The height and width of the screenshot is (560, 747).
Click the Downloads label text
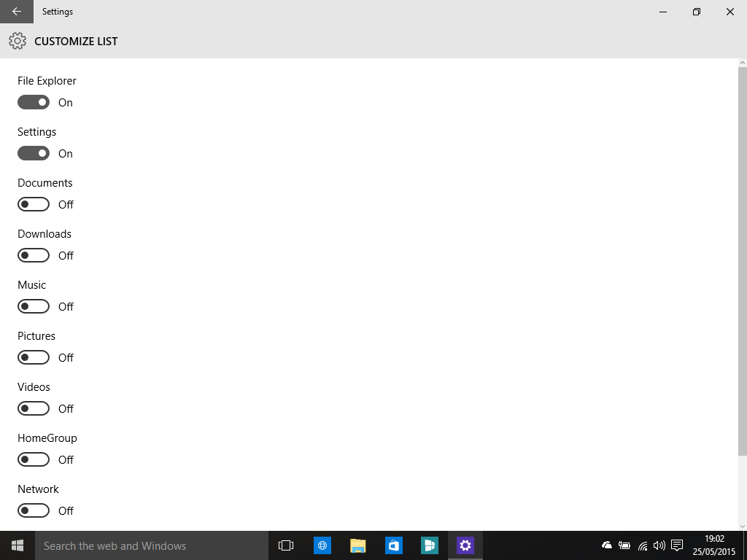[x=44, y=234]
